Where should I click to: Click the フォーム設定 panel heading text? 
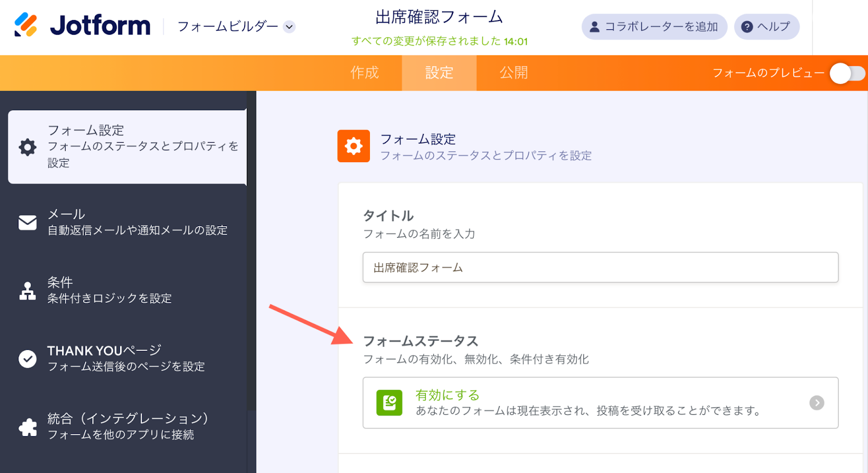418,139
